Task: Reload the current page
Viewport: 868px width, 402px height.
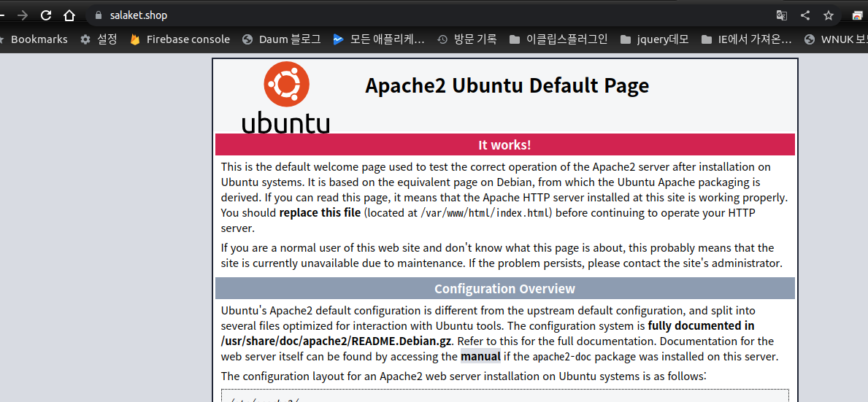Action: (47, 15)
